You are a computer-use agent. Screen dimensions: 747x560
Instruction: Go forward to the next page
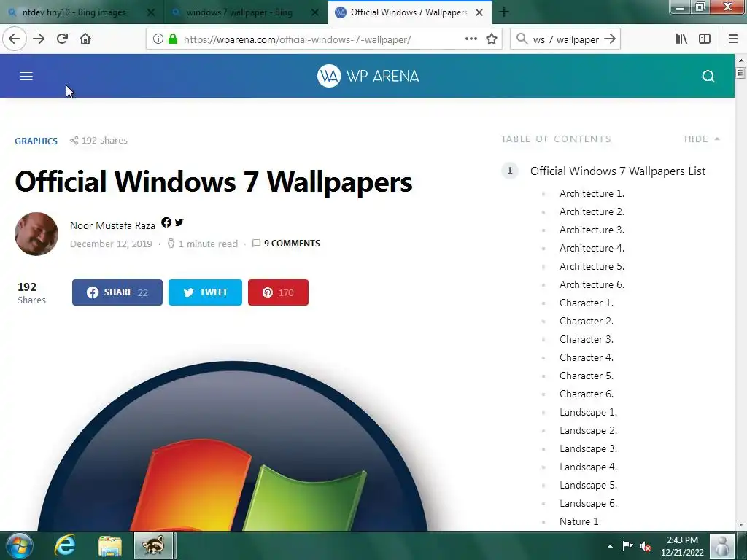pos(39,39)
